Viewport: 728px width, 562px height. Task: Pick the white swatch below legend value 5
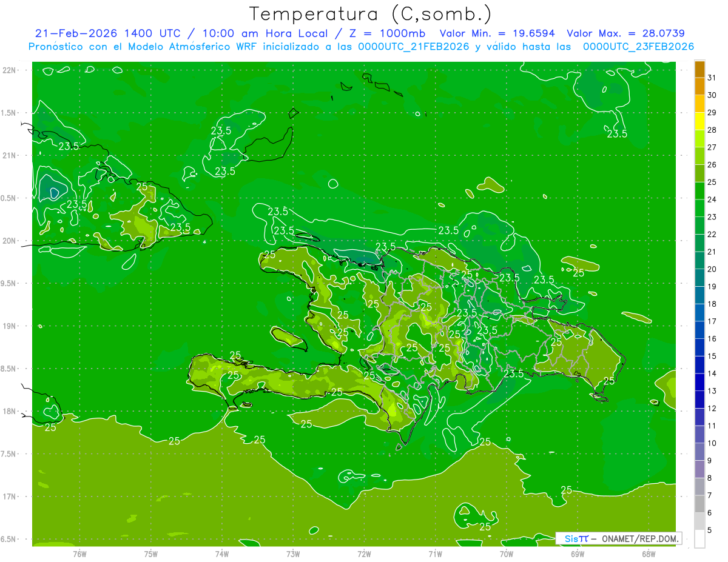coord(699,539)
